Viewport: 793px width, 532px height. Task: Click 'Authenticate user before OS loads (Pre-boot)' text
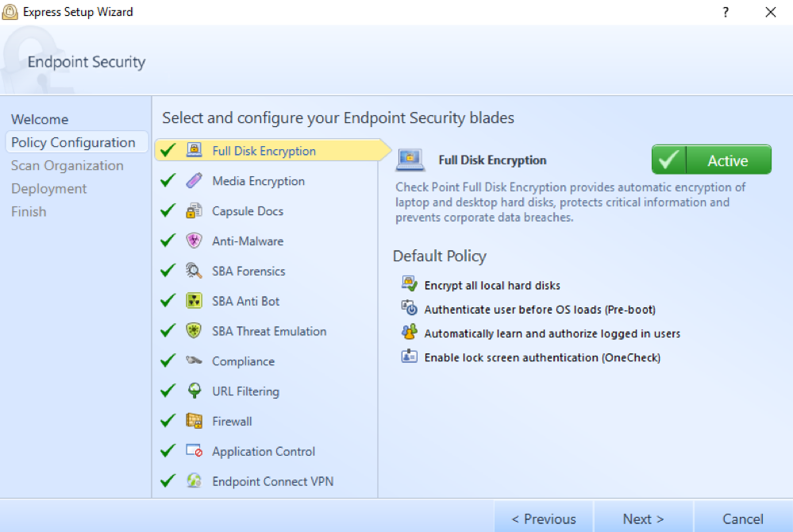pyautogui.click(x=540, y=310)
